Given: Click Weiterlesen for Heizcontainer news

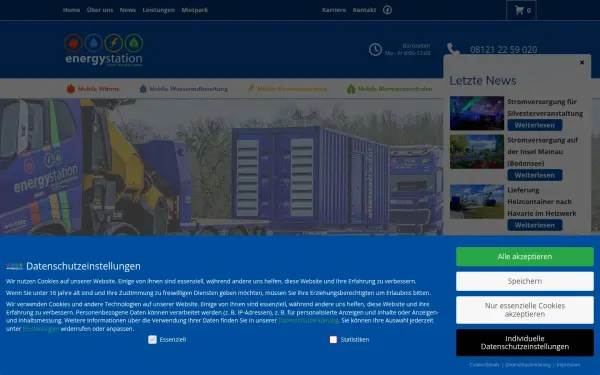Looking at the screenshot, I should pyautogui.click(x=535, y=225).
